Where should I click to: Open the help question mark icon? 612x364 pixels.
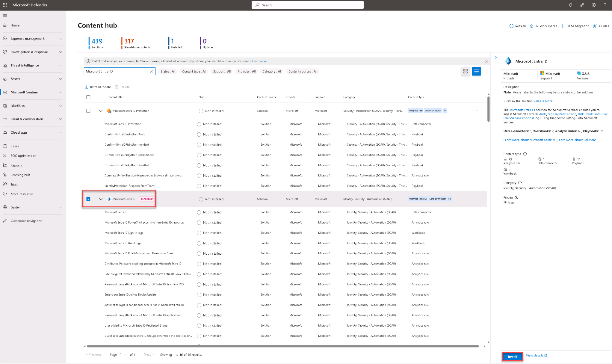click(605, 5)
